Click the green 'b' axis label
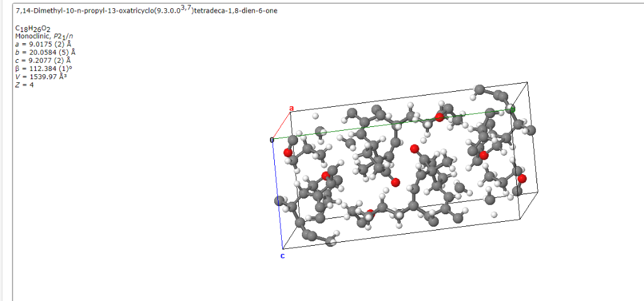This screenshot has height=301, width=644. click(x=513, y=109)
